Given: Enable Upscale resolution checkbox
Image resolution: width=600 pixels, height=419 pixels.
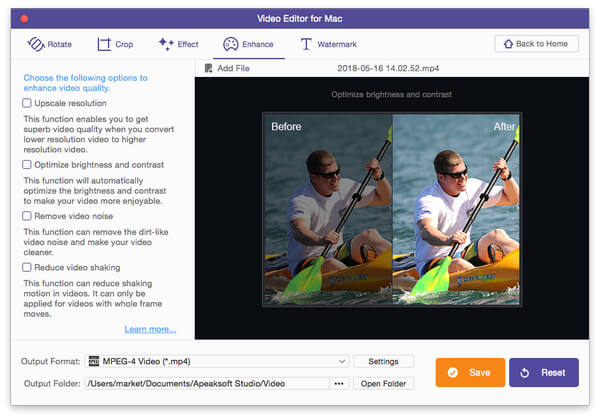Looking at the screenshot, I should click(x=27, y=103).
